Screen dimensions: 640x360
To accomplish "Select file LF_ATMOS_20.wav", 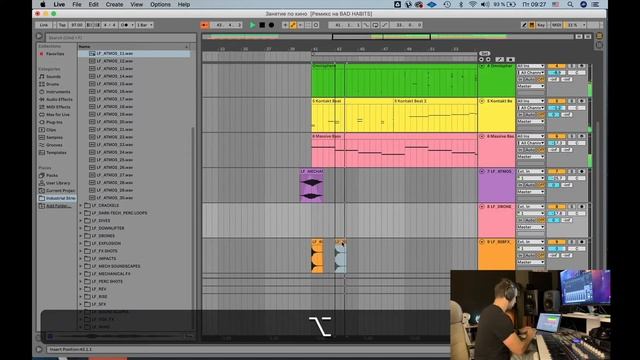I will (x=115, y=122).
